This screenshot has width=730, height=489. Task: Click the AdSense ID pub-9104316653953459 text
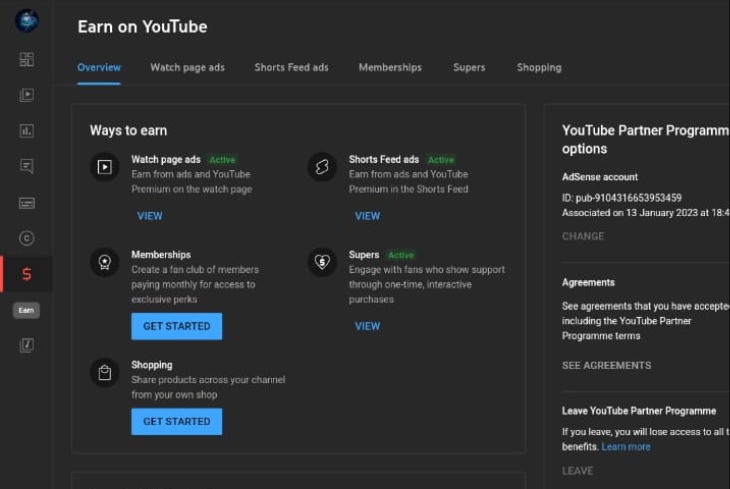[622, 198]
